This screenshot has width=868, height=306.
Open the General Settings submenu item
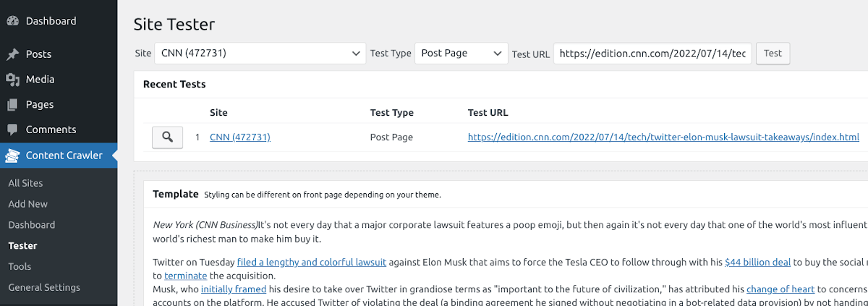point(44,288)
